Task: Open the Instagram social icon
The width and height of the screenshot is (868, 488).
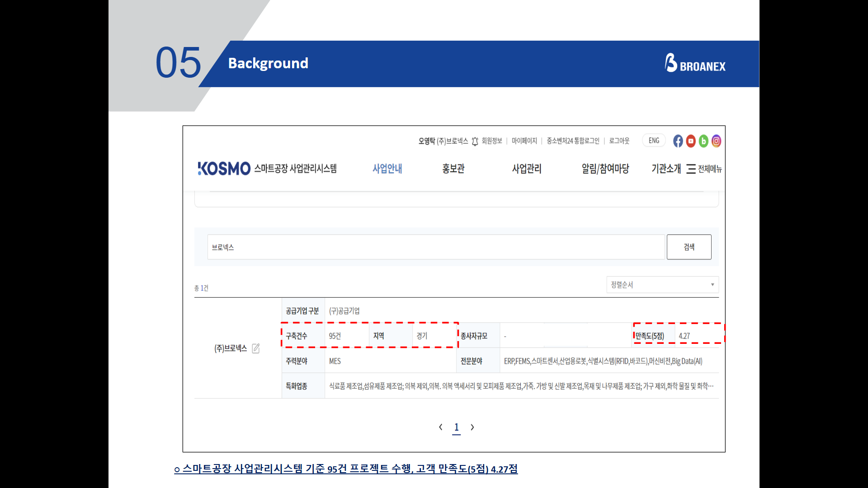Action: point(716,141)
